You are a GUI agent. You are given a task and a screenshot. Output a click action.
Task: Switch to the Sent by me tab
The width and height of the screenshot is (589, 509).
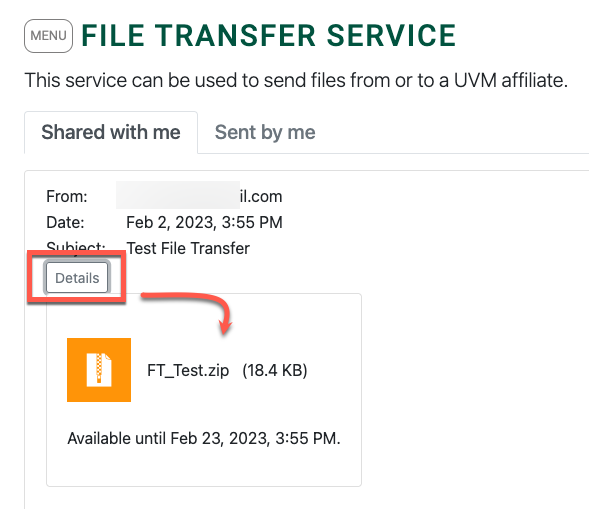265,133
